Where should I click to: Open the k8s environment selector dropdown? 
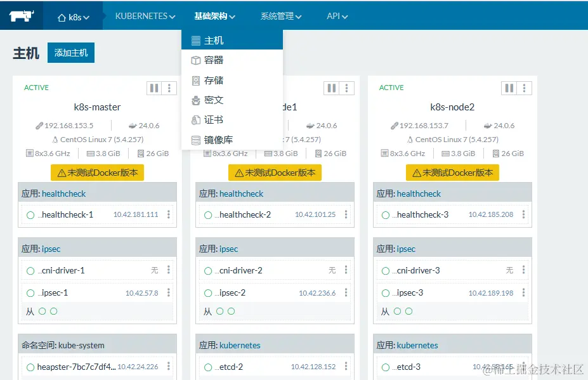coord(72,17)
